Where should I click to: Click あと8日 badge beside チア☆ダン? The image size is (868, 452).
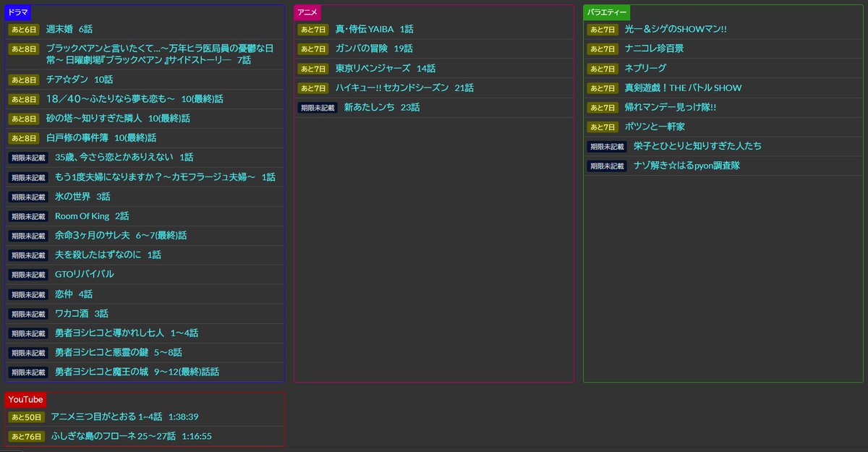pos(24,80)
